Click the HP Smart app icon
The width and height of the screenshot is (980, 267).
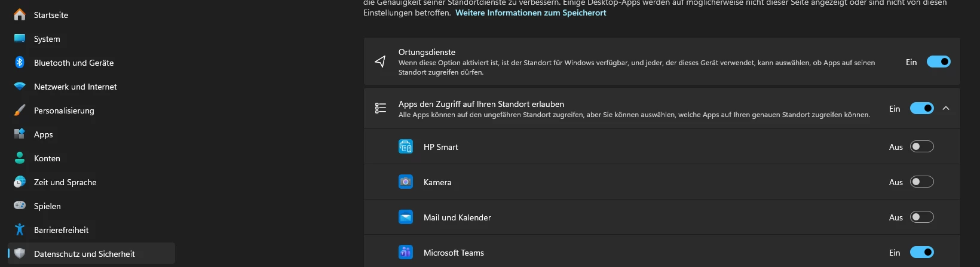tap(406, 147)
